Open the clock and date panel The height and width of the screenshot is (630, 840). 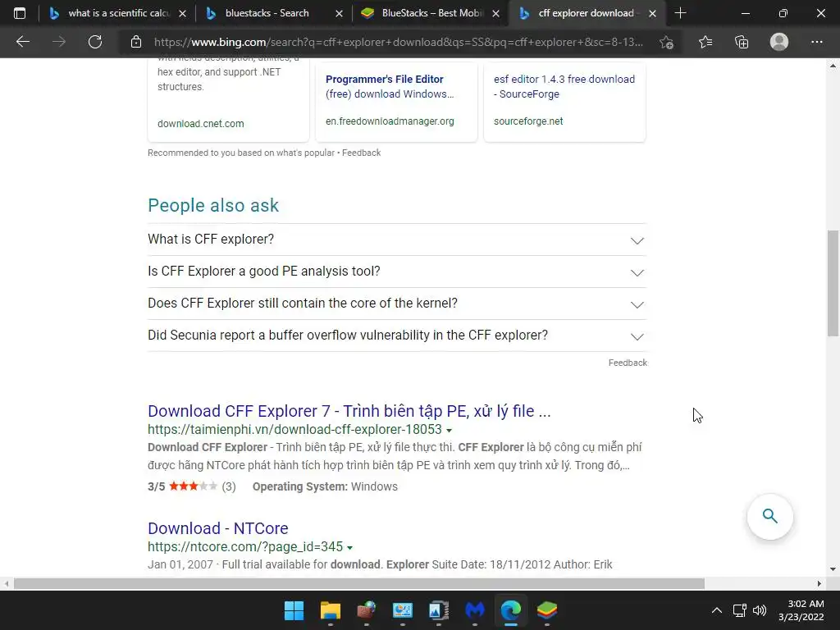(801, 610)
